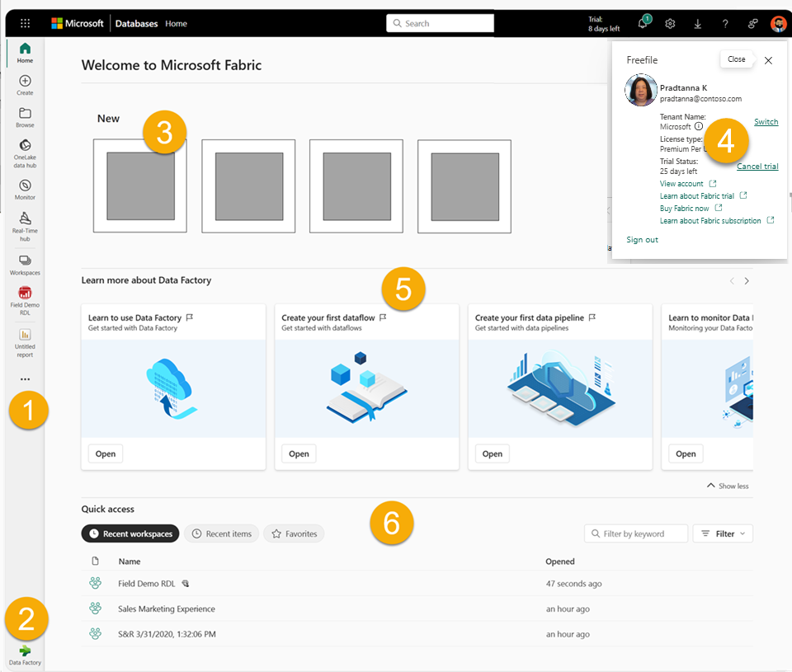Collapse the learning section with Show less
Image resolution: width=792 pixels, height=672 pixels.
728,486
